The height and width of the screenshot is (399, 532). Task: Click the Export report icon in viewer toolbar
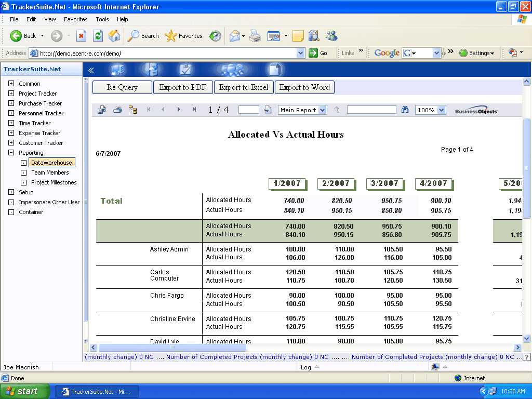101,110
